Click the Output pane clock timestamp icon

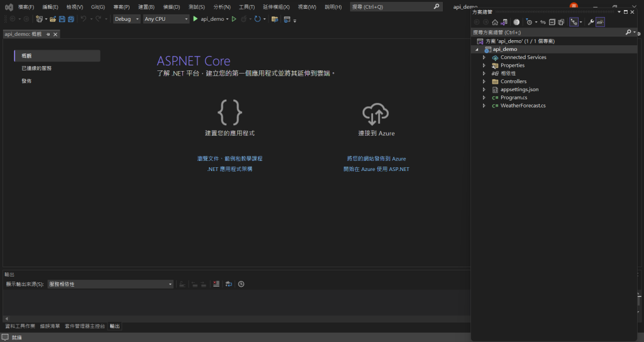tap(241, 284)
